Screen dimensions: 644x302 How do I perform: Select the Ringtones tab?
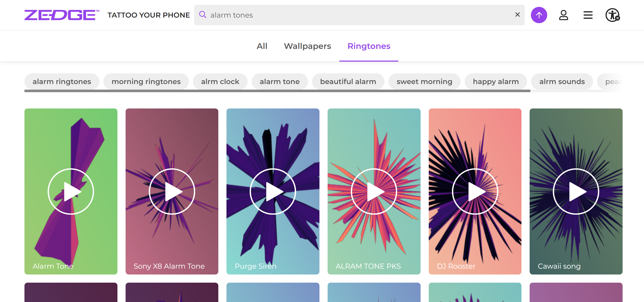pos(369,46)
